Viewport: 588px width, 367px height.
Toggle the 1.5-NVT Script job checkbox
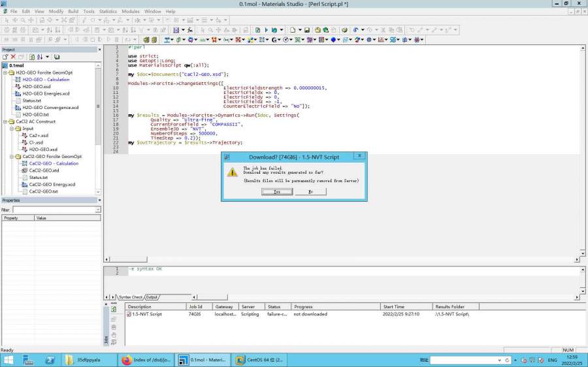[129, 314]
